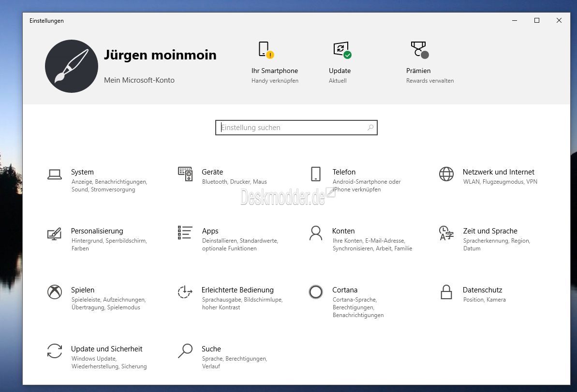
Task: Click the paintbrush profile avatar
Action: (x=72, y=66)
